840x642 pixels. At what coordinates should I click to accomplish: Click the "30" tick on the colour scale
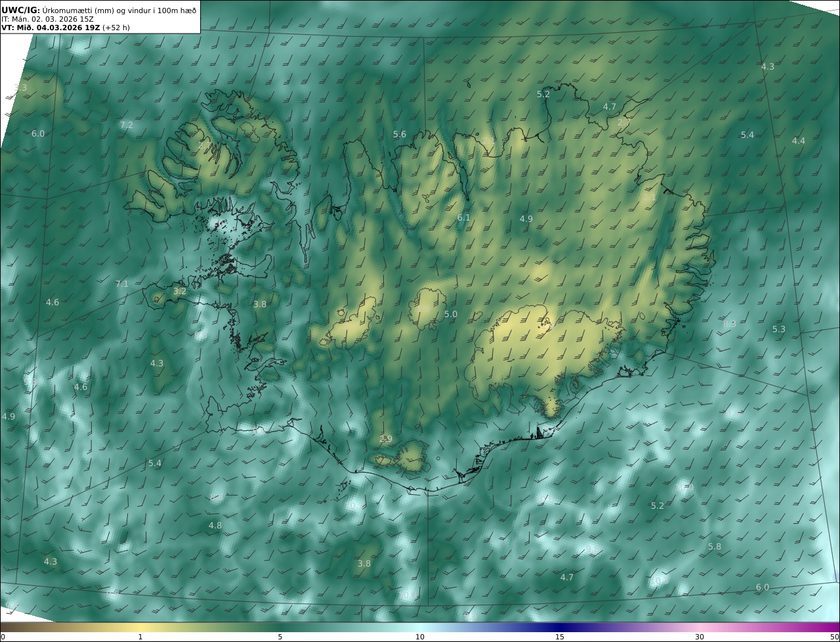click(700, 637)
